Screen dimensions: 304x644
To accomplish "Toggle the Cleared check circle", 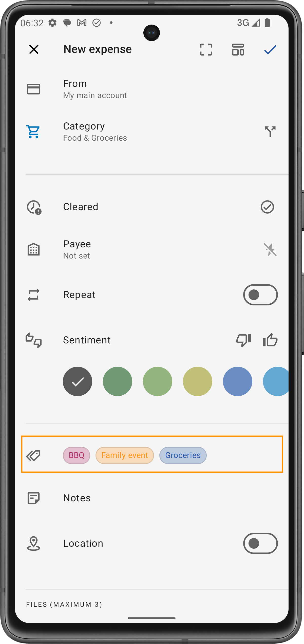I will [267, 207].
